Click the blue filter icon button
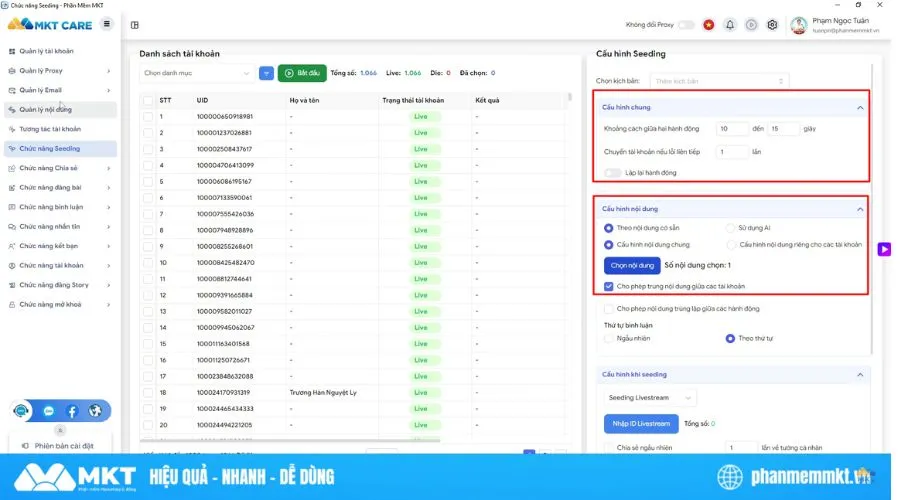The height and width of the screenshot is (500, 900). [266, 73]
